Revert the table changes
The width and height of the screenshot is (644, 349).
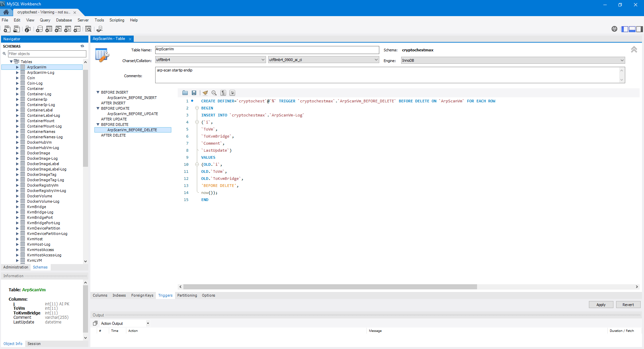coord(628,305)
